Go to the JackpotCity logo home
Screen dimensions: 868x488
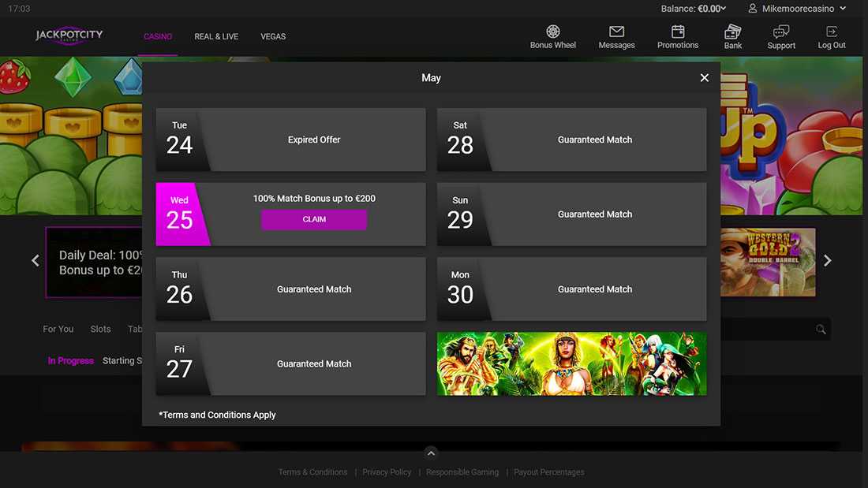[x=69, y=36]
